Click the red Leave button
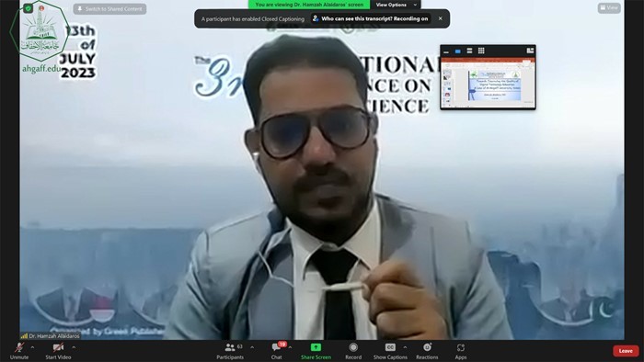 (x=626, y=351)
